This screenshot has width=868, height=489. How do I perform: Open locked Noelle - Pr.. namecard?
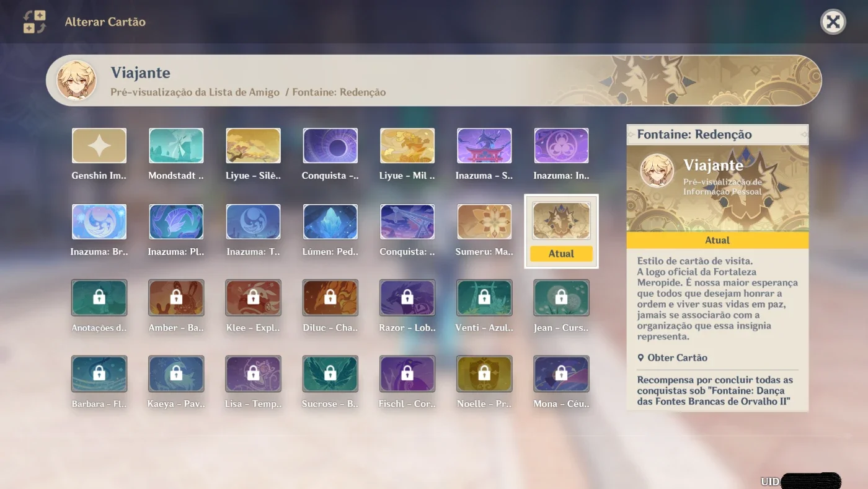pos(484,374)
